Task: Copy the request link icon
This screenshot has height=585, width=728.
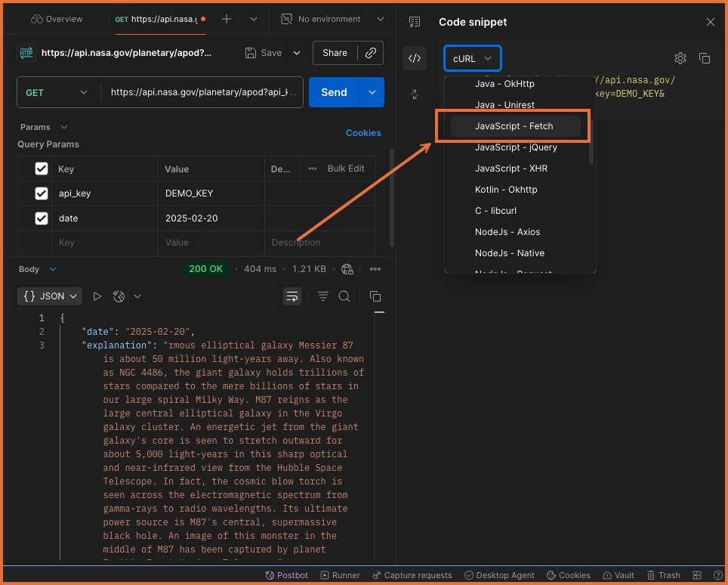Action: [371, 53]
